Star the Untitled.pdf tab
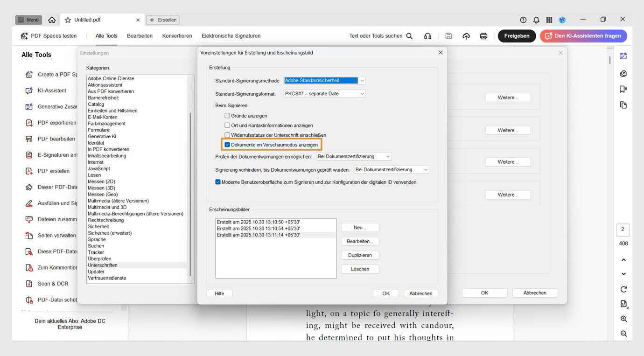 coord(68,20)
